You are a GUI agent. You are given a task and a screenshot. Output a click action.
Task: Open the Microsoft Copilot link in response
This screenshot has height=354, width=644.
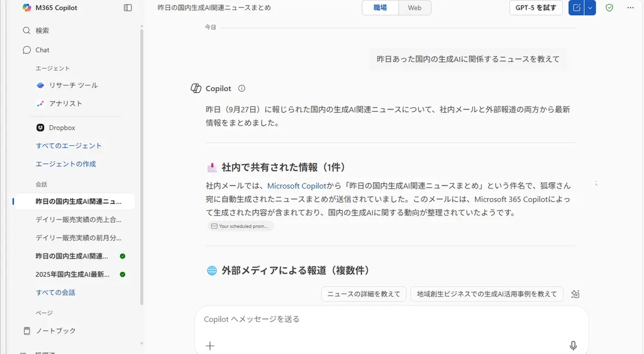tap(297, 185)
